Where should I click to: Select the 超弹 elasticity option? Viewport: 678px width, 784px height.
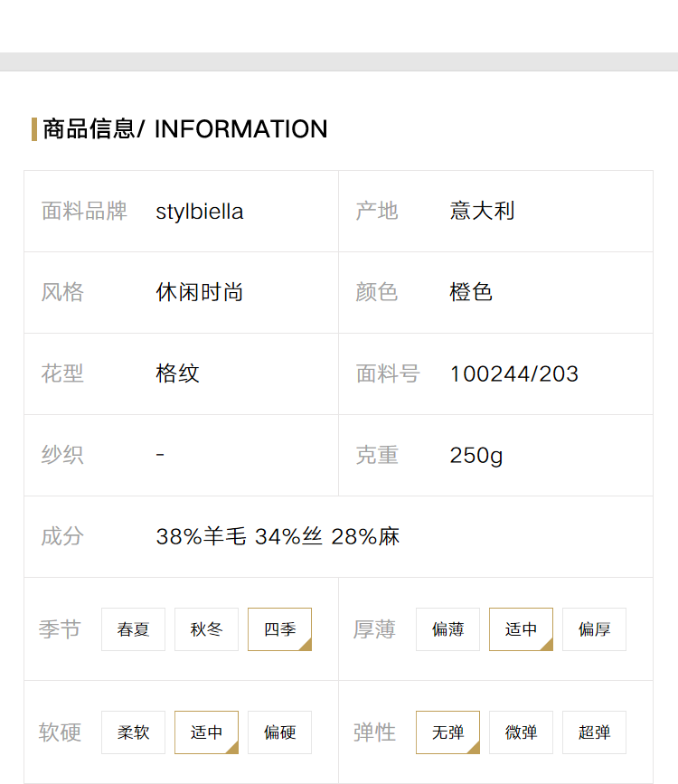594,732
